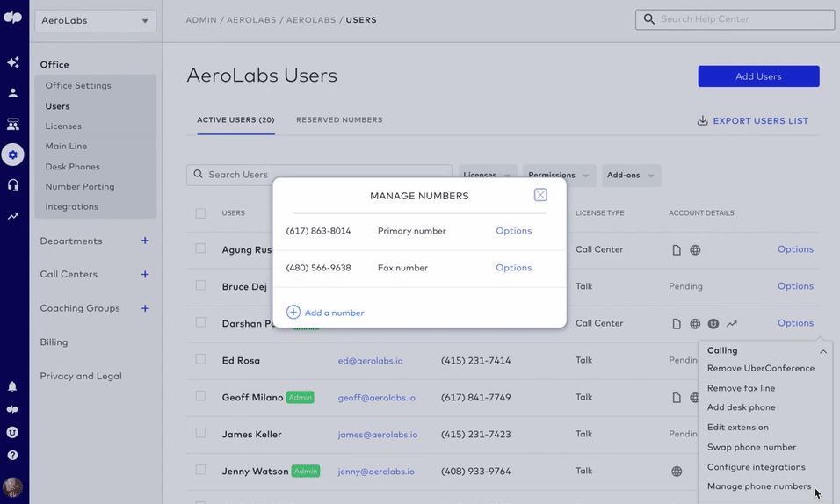The height and width of the screenshot is (504, 840).
Task: Close the Manage Numbers dialog
Action: [540, 195]
